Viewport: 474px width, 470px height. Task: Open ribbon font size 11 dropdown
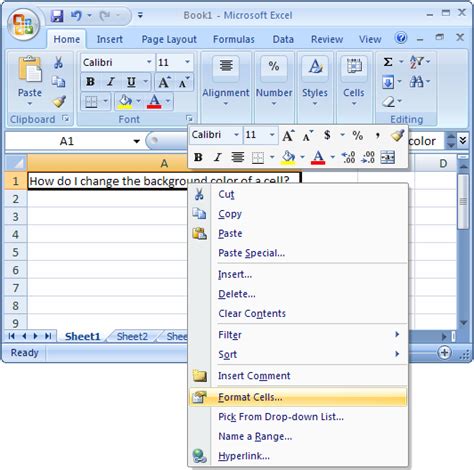[187, 62]
